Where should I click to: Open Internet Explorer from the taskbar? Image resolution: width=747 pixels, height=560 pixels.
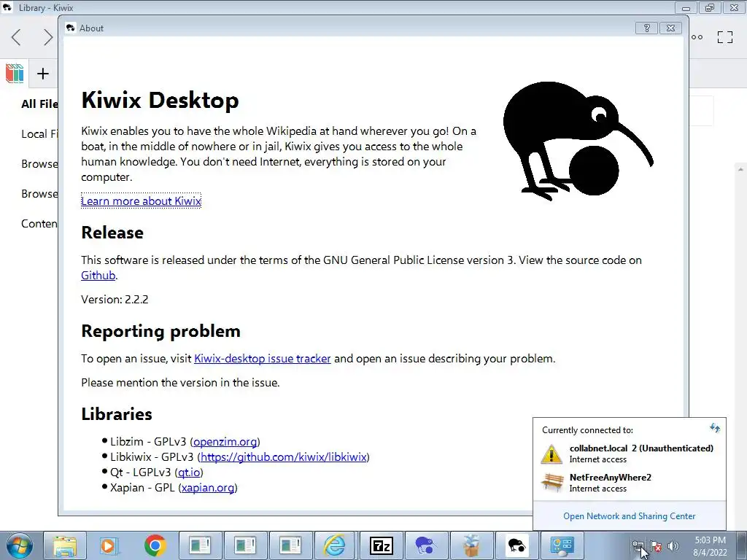(x=334, y=545)
